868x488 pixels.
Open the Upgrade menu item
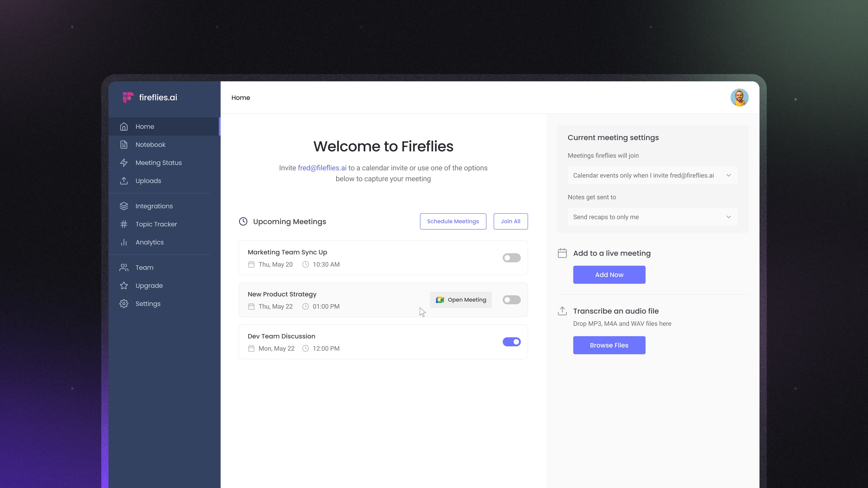[x=149, y=285]
